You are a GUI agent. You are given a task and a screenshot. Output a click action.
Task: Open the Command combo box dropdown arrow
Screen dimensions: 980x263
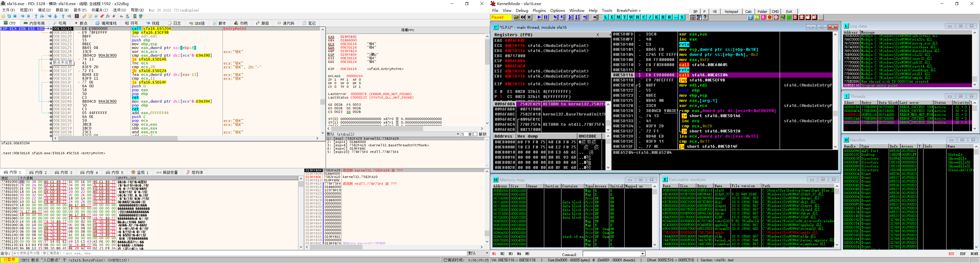point(643,254)
